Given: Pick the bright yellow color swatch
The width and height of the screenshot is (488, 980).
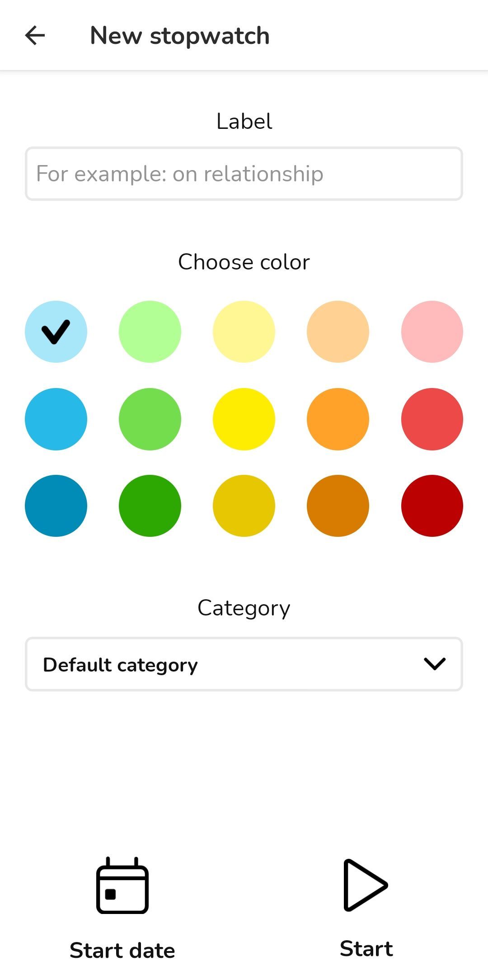Looking at the screenshot, I should pos(244,419).
